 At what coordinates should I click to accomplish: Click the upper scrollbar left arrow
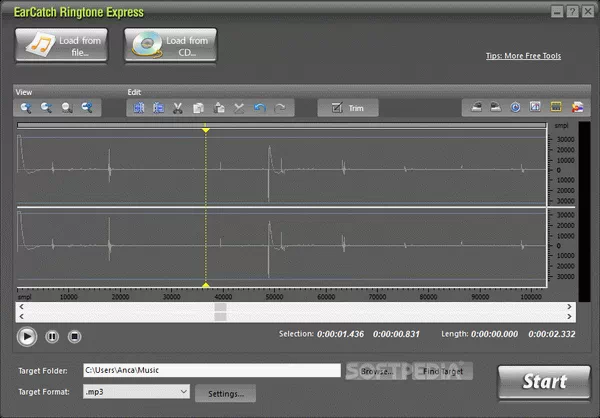[21, 307]
